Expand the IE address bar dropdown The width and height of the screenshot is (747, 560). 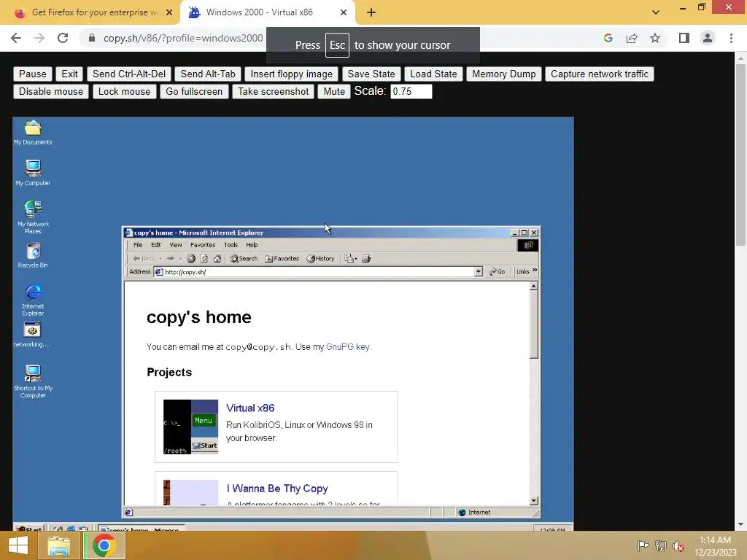pyautogui.click(x=479, y=272)
